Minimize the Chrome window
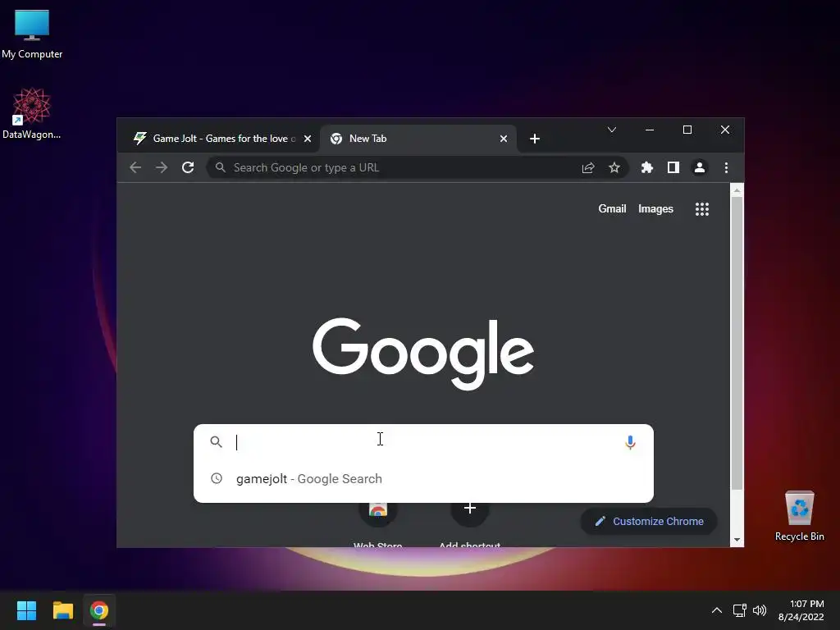 click(x=650, y=130)
